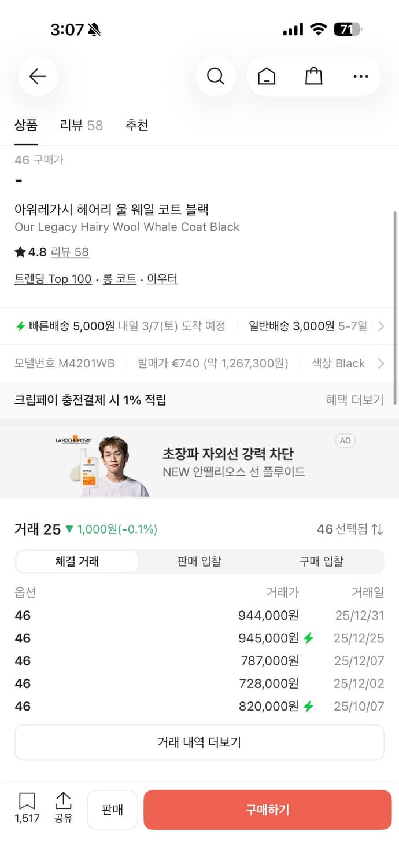Switch to the 추천 tab
This screenshot has width=399, height=868.
[x=137, y=126]
